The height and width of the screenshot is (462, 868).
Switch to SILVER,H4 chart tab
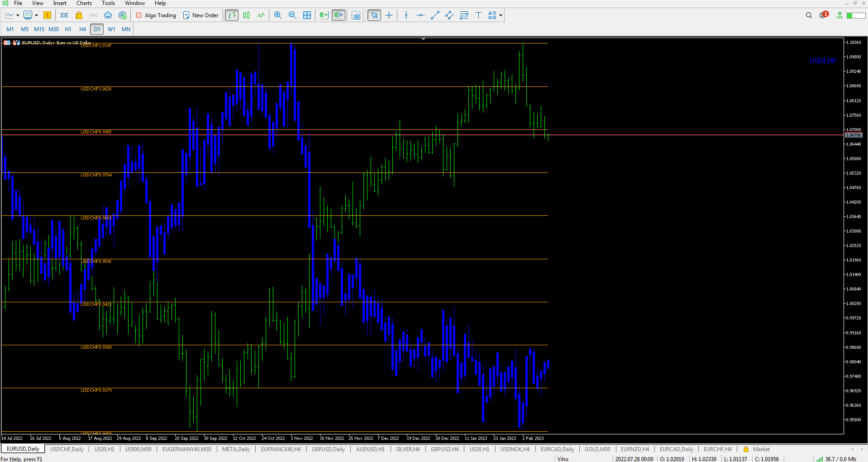pyautogui.click(x=408, y=449)
